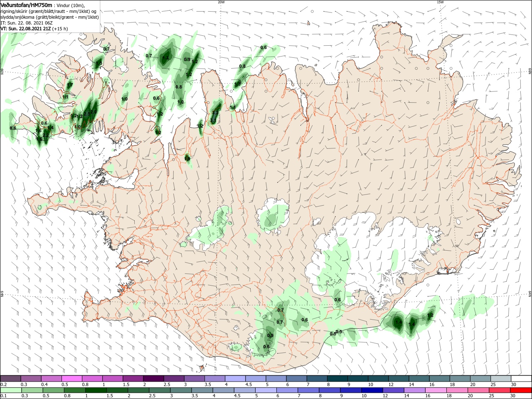Click the '1.9' precipitation value on the map

pos(187,159)
